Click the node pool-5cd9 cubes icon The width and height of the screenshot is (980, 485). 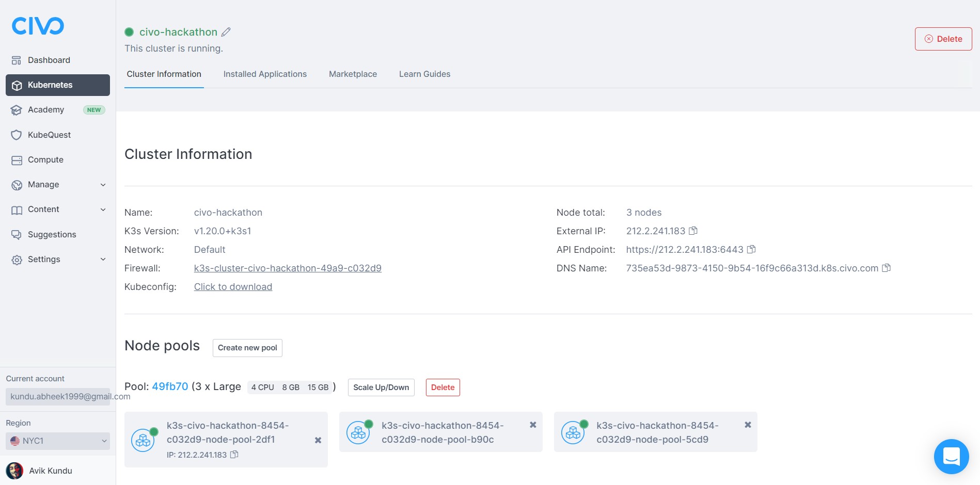573,432
